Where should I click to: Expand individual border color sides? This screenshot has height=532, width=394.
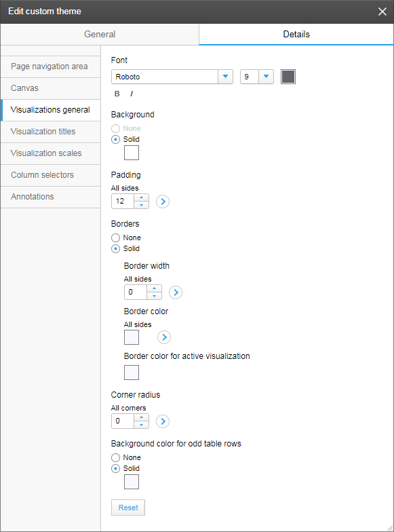pos(164,337)
